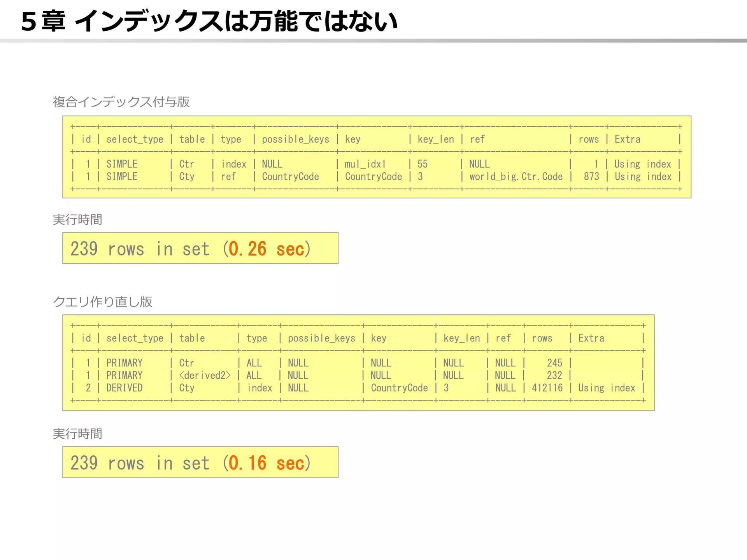Click the first 実行時間 label
This screenshot has height=560, width=747.
pos(77,220)
